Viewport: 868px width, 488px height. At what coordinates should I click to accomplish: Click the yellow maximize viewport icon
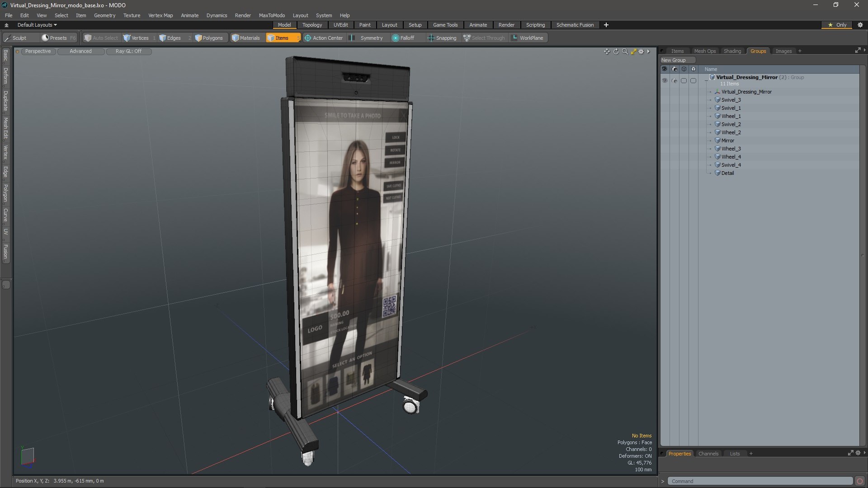coord(633,52)
